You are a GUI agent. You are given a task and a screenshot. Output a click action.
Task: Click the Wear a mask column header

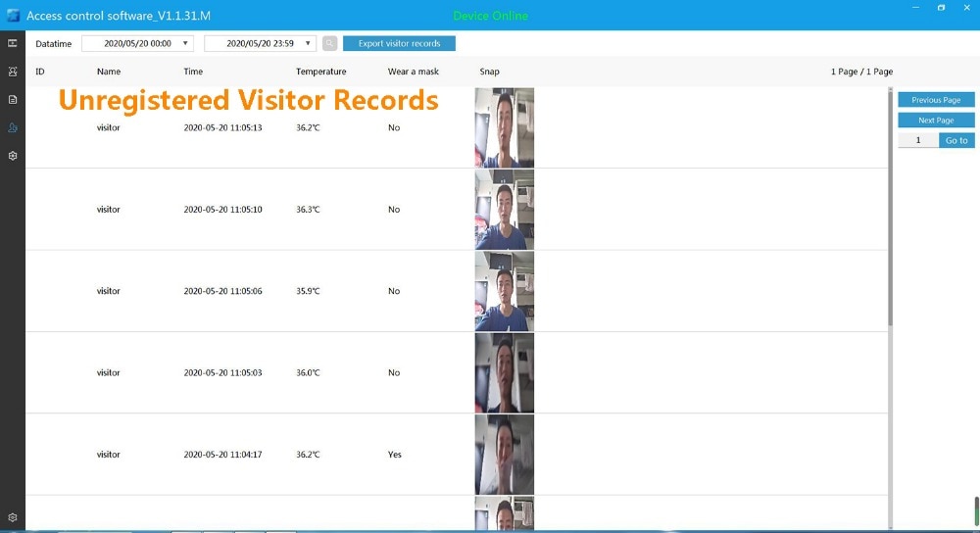[414, 72]
